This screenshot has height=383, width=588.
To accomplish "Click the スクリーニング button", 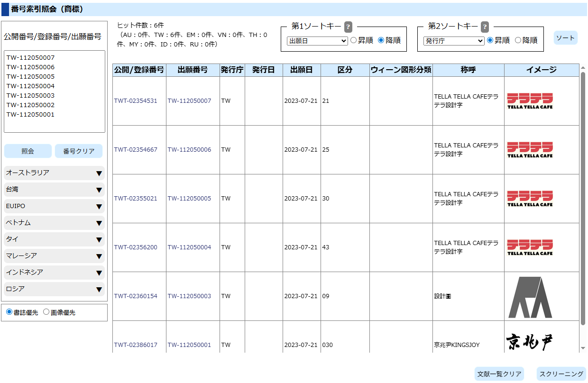I will (561, 374).
